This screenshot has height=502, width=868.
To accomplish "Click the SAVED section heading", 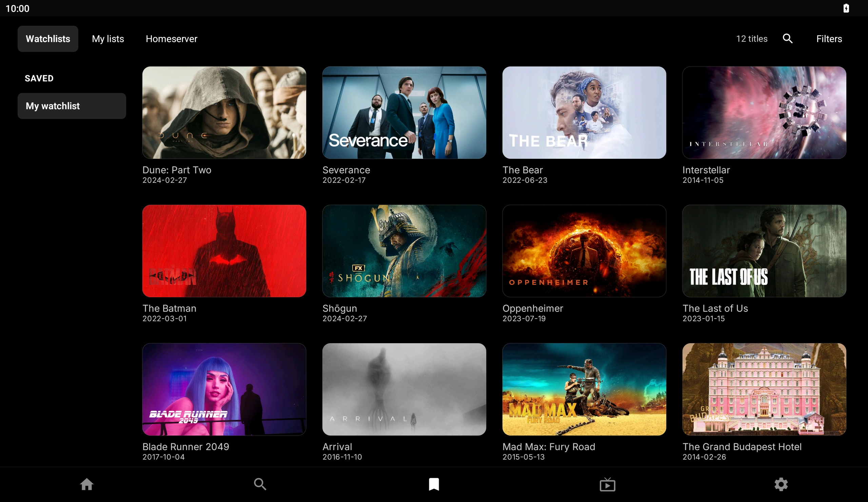I will click(39, 78).
